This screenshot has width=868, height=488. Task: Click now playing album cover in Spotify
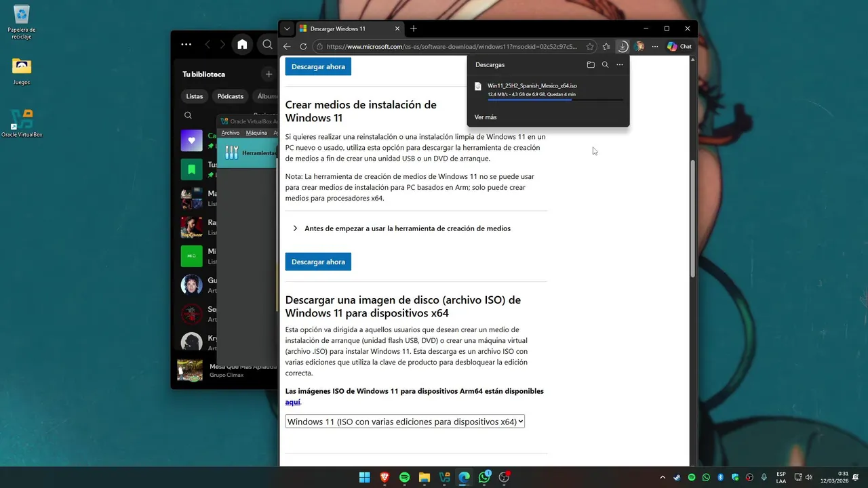coord(190,370)
